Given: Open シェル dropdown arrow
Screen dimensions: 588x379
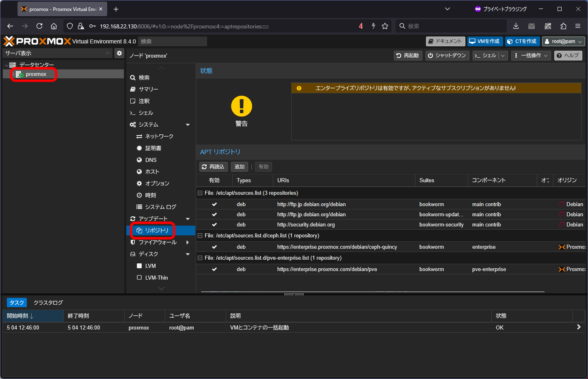Looking at the screenshot, I should [x=503, y=56].
